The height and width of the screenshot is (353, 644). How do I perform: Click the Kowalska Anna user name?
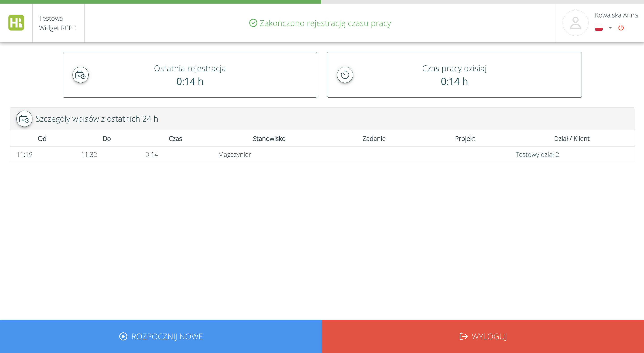click(616, 15)
